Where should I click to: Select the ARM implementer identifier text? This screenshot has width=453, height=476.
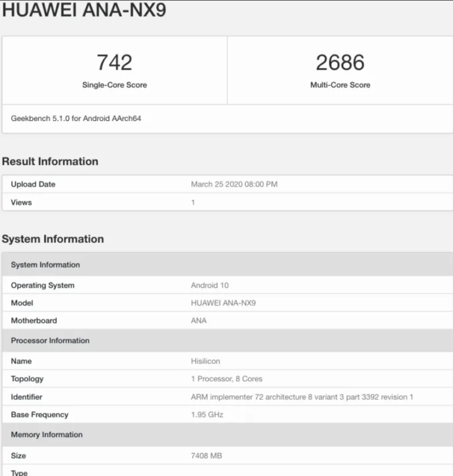pos(302,397)
